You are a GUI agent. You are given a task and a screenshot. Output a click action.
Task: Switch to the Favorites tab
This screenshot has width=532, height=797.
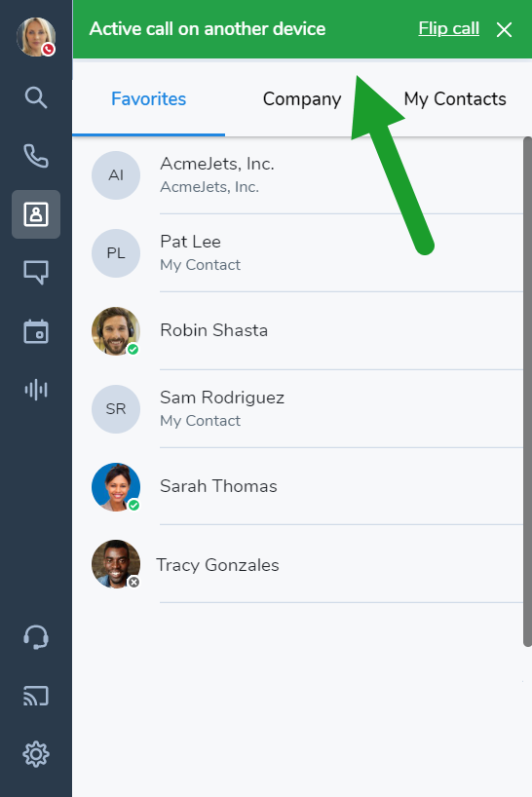pos(148,98)
